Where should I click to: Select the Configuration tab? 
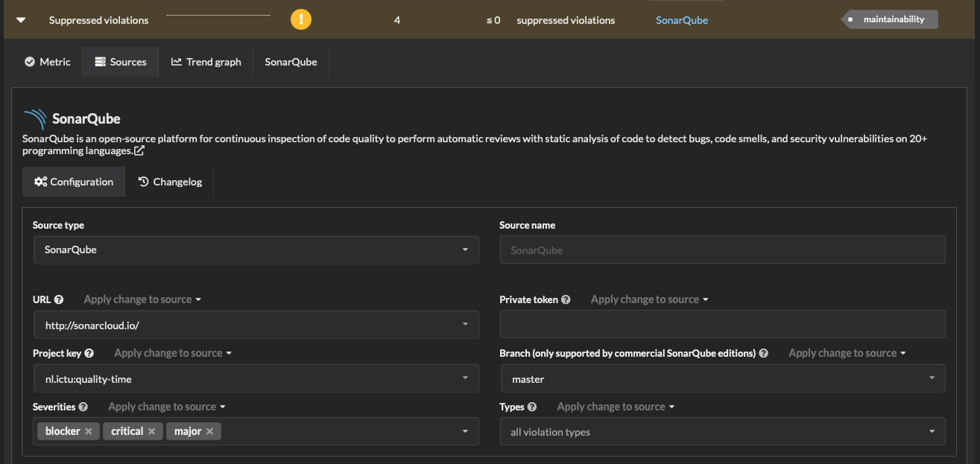tap(74, 182)
